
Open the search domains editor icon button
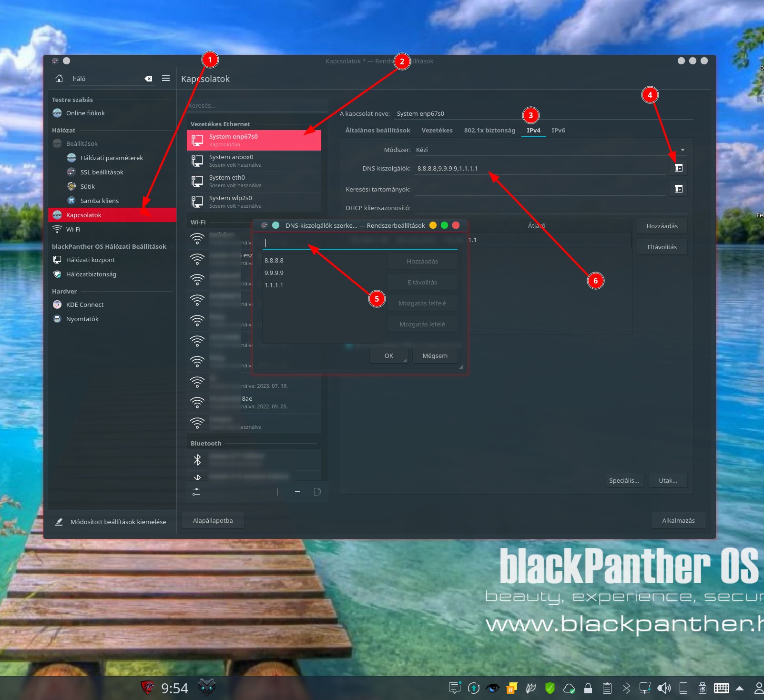pos(678,189)
